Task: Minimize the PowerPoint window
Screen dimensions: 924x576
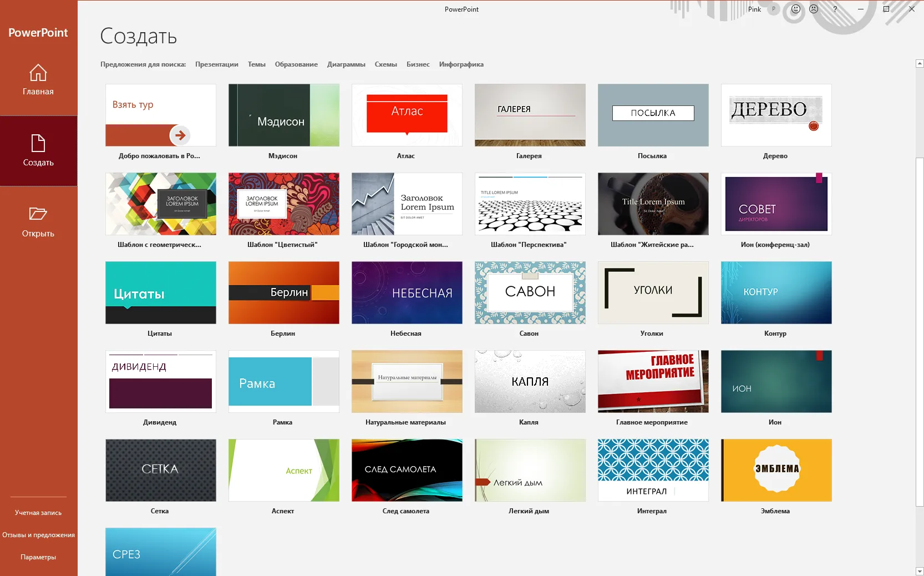Action: [x=861, y=9]
